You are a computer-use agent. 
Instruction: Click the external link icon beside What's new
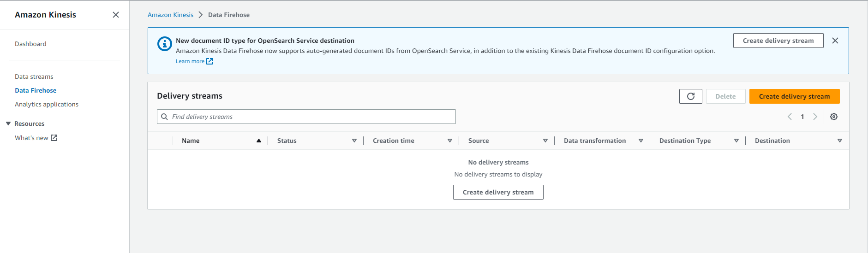54,138
